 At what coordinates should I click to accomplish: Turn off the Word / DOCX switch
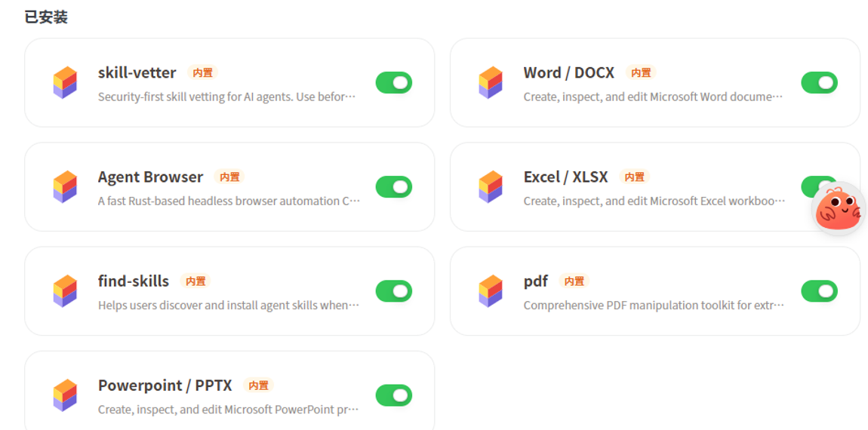tap(819, 82)
